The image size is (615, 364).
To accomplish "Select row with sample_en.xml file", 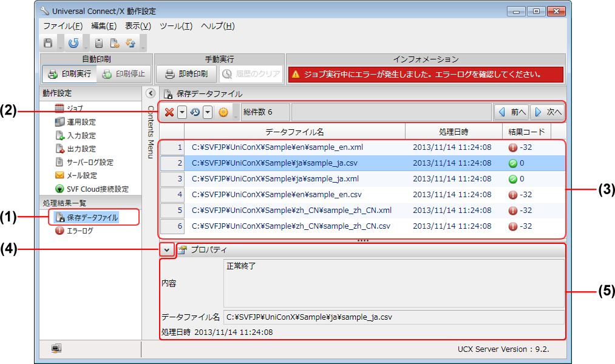I will pos(363,147).
